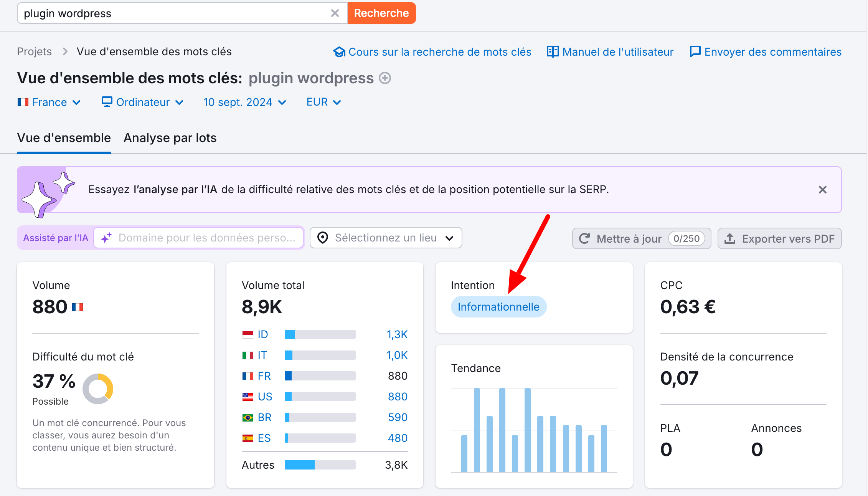This screenshot has height=496, width=868.
Task: Click the French flag next to volume 880
Action: [x=78, y=307]
